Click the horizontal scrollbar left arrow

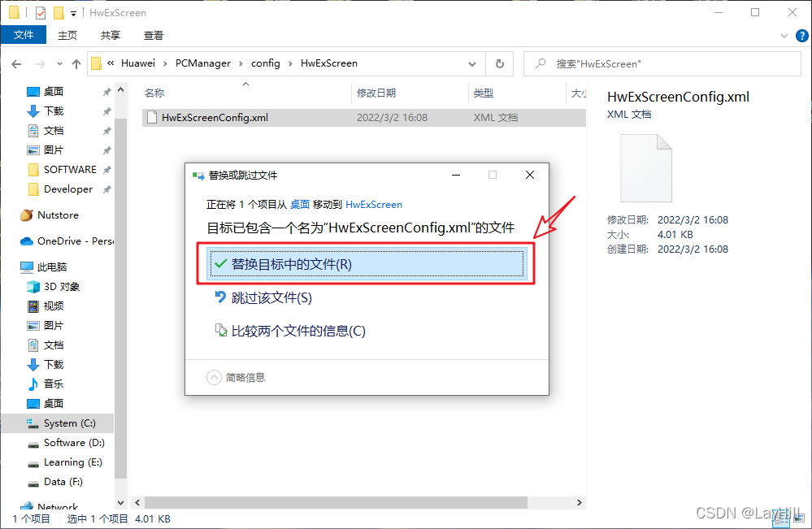(x=137, y=503)
